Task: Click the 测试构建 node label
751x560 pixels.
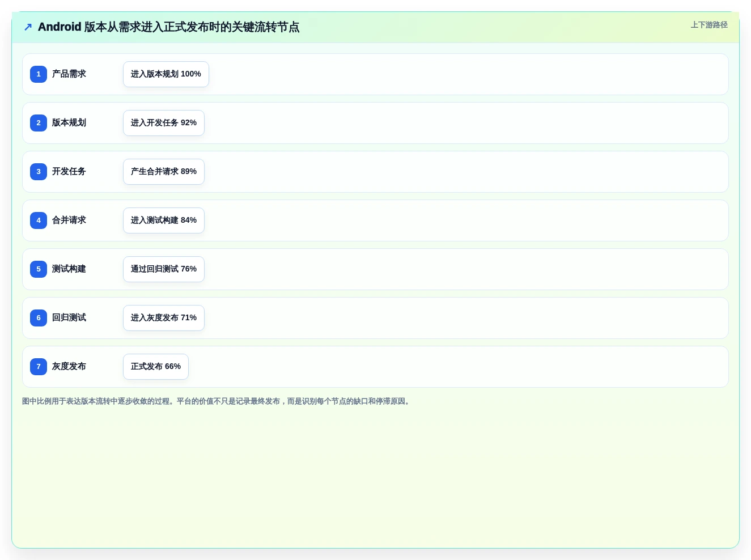Action: coord(69,269)
